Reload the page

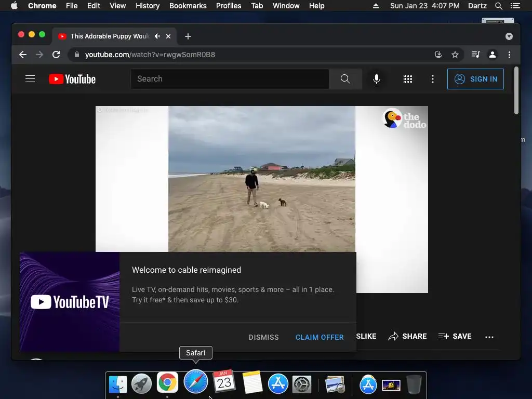pos(56,55)
